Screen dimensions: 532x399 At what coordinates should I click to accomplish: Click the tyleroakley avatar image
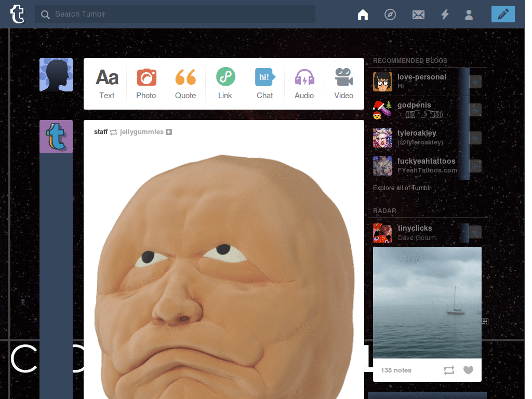point(382,138)
